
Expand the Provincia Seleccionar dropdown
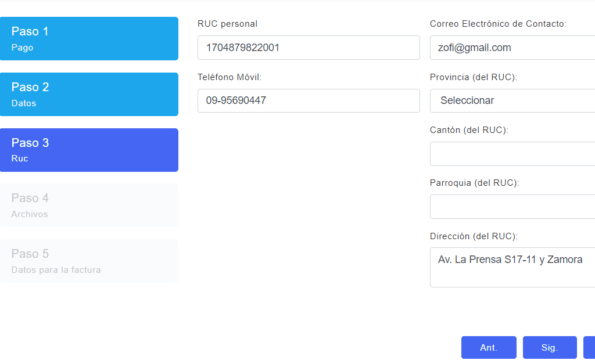point(512,100)
